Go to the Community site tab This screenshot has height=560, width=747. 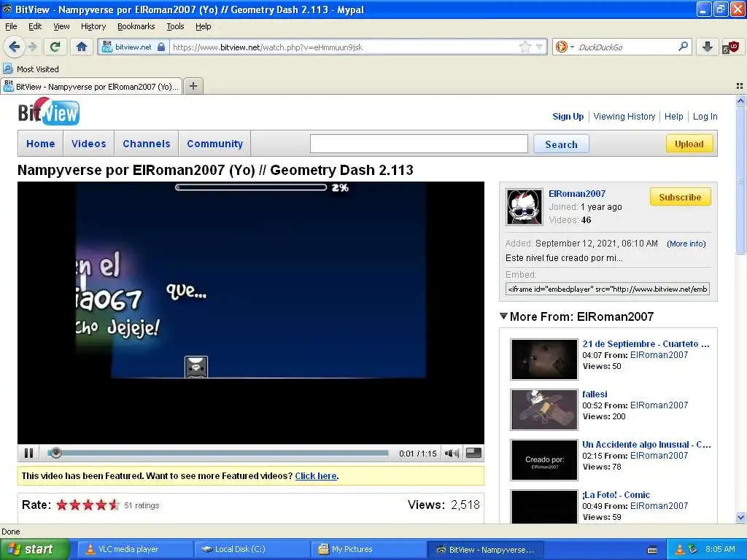[215, 144]
